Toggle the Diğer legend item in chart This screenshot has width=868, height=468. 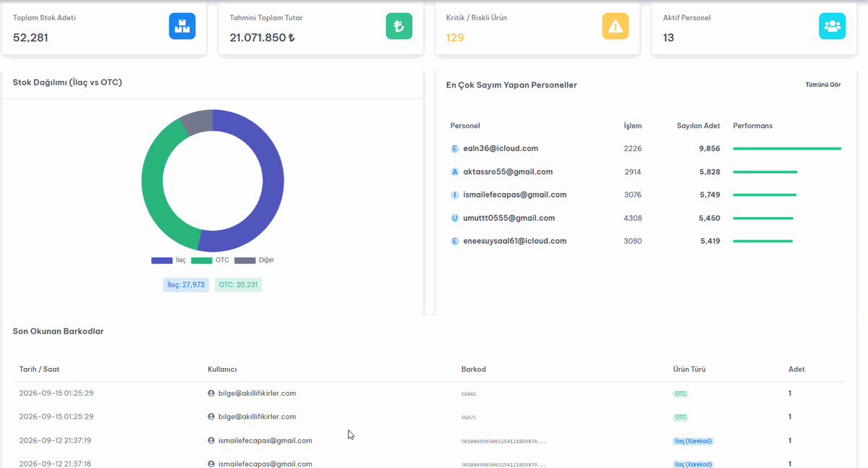pyautogui.click(x=255, y=260)
